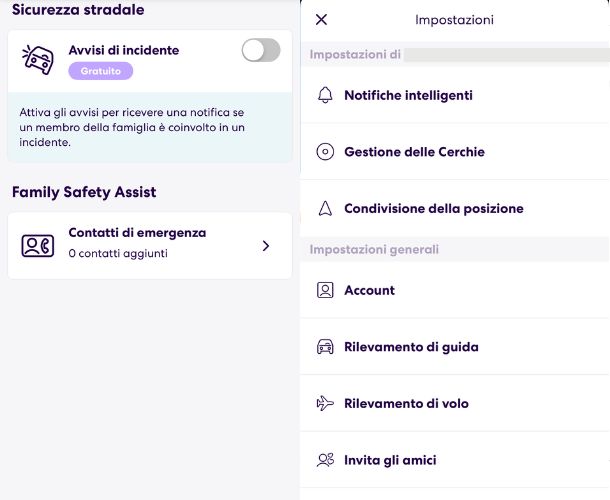Viewport: 610px width, 500px height.
Task: Select Rilevamento di volo entry
Action: pyautogui.click(x=455, y=404)
